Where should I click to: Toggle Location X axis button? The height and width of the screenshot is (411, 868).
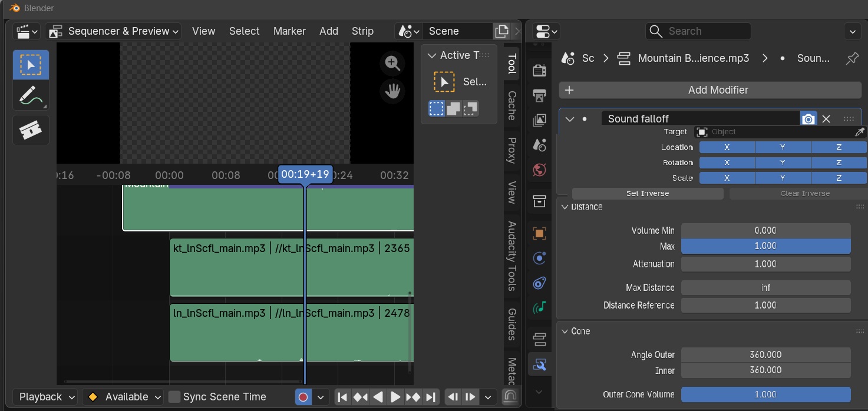(727, 147)
